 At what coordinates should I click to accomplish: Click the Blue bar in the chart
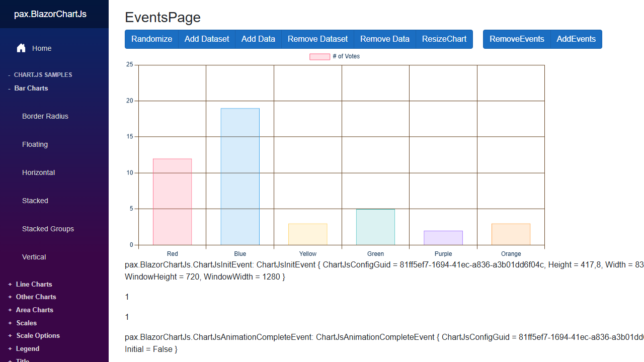pos(240,176)
